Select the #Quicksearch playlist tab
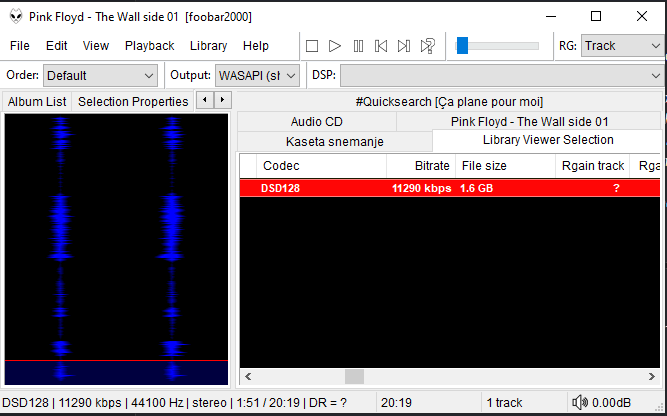Screen dimensions: 667x416 pos(449,102)
